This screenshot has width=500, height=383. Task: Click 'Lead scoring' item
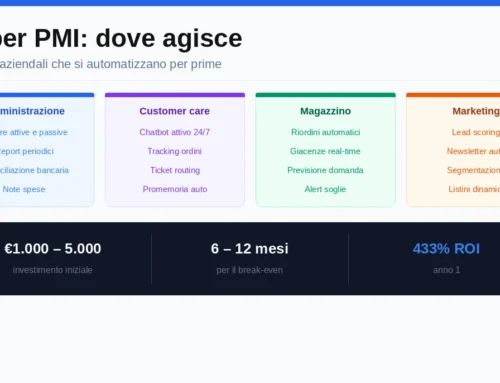476,132
